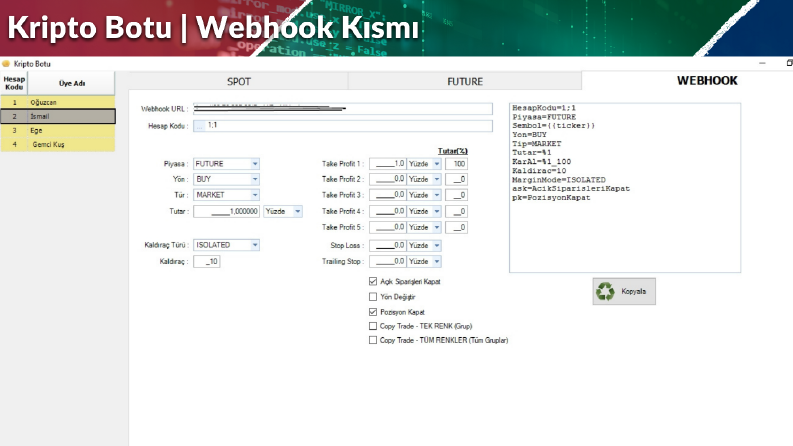Click the Take Profit 2 value field
Viewport: 793px width, 446px height.
pyautogui.click(x=387, y=179)
